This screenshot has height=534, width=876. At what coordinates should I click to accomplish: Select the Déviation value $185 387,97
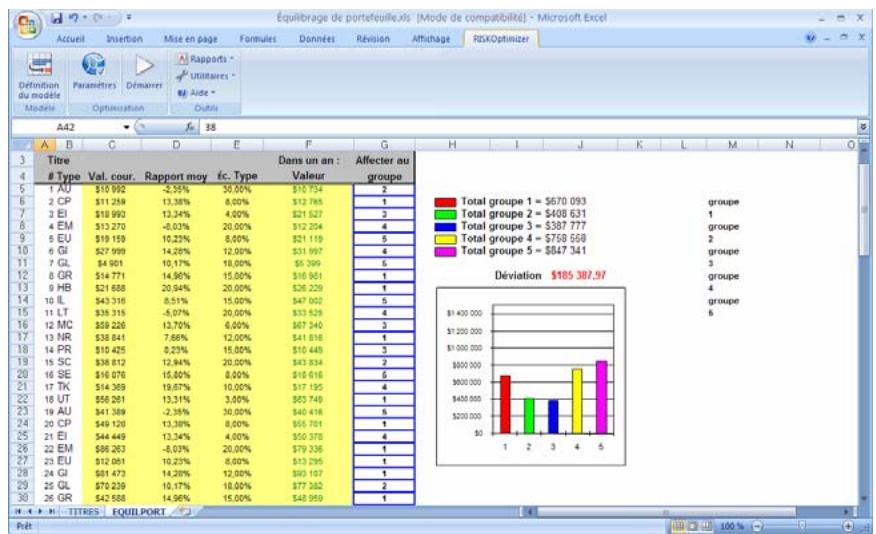[x=578, y=275]
